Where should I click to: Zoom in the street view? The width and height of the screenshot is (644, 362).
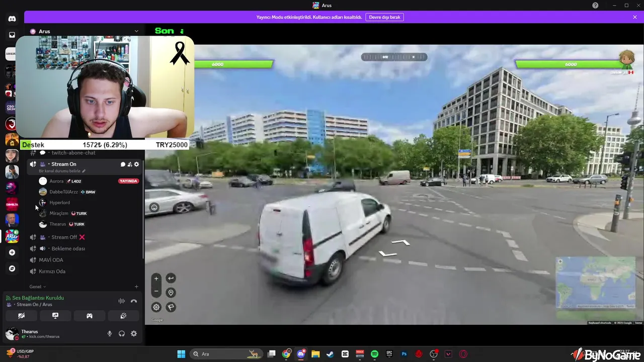[156, 279]
